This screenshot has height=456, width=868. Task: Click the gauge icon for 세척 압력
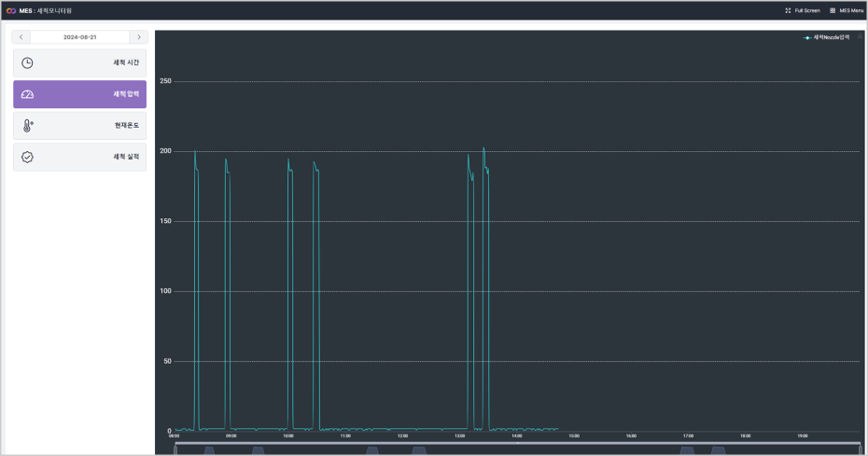pos(27,94)
